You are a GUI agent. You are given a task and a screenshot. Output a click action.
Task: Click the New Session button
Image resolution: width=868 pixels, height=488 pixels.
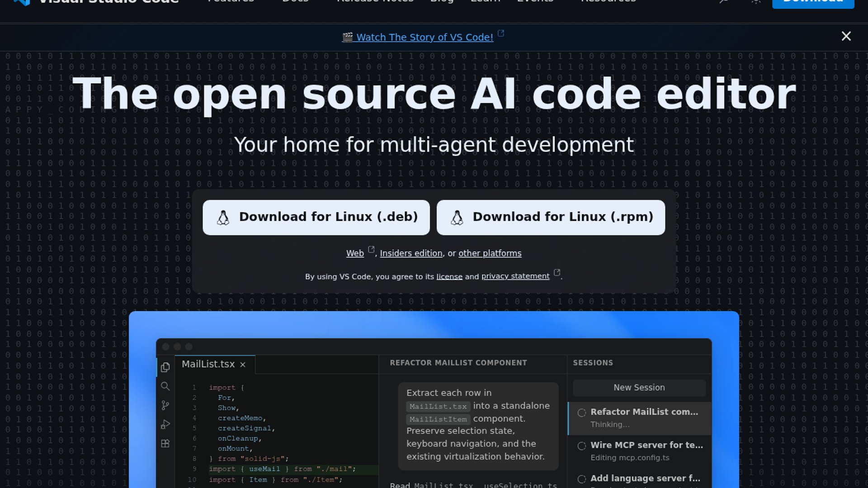pyautogui.click(x=639, y=388)
